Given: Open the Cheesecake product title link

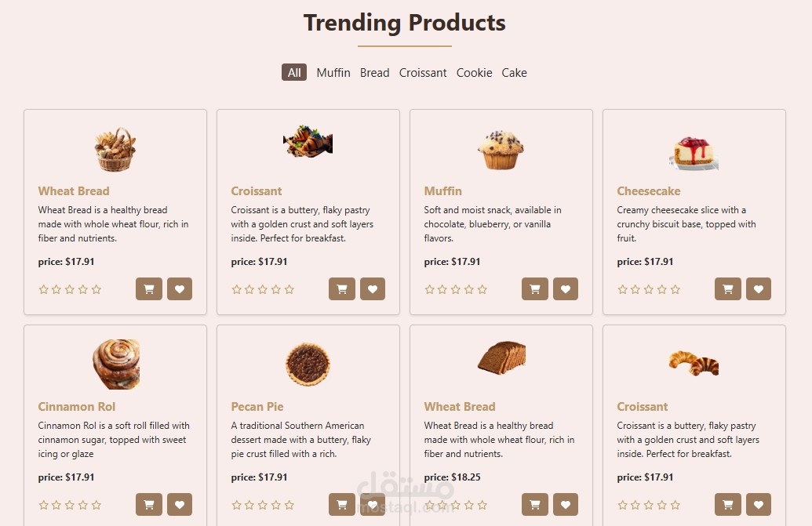Looking at the screenshot, I should point(648,191).
